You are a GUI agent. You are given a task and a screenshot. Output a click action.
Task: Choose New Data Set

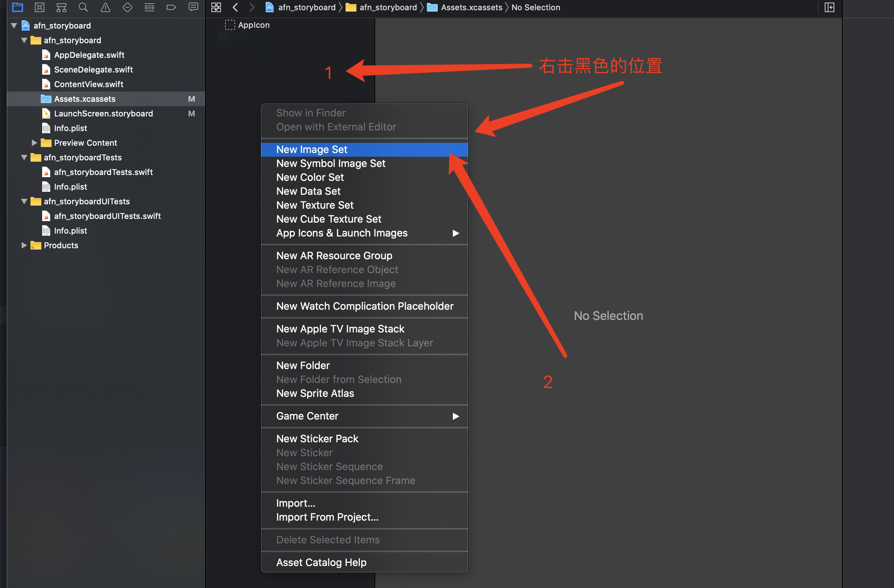pyautogui.click(x=364, y=191)
